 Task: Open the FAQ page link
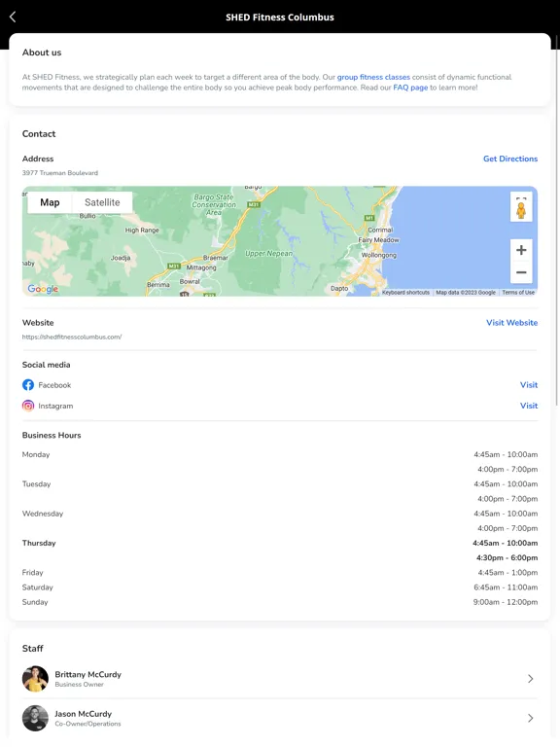pos(410,88)
